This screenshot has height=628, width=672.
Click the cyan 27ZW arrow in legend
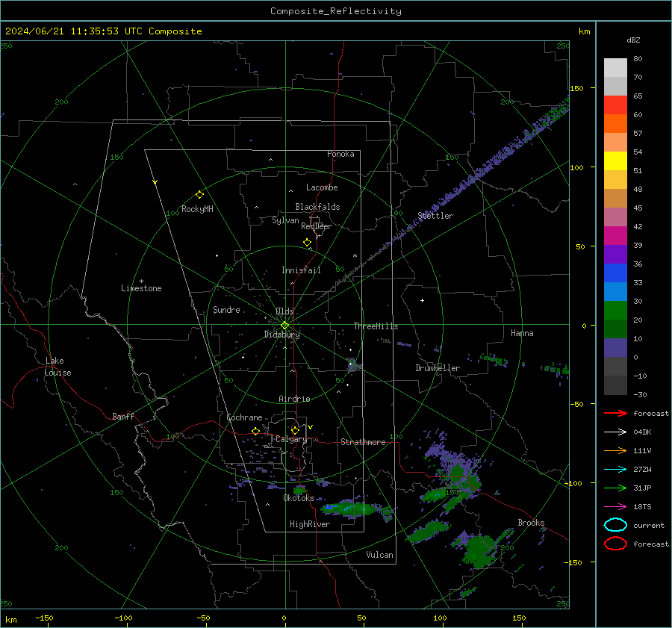click(615, 470)
